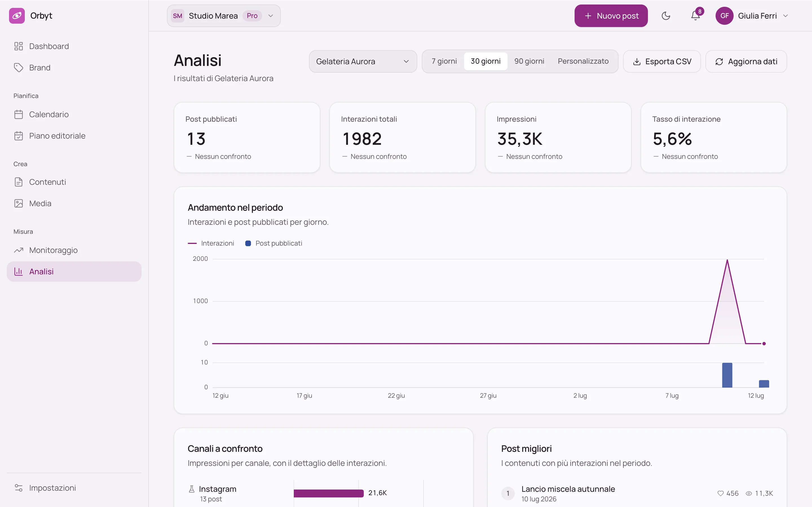Open the Calendario calendar icon
The image size is (812, 507).
18,114
